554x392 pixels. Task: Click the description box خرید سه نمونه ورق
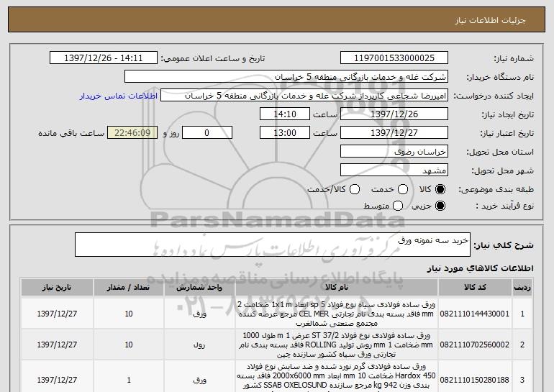pyautogui.click(x=273, y=245)
